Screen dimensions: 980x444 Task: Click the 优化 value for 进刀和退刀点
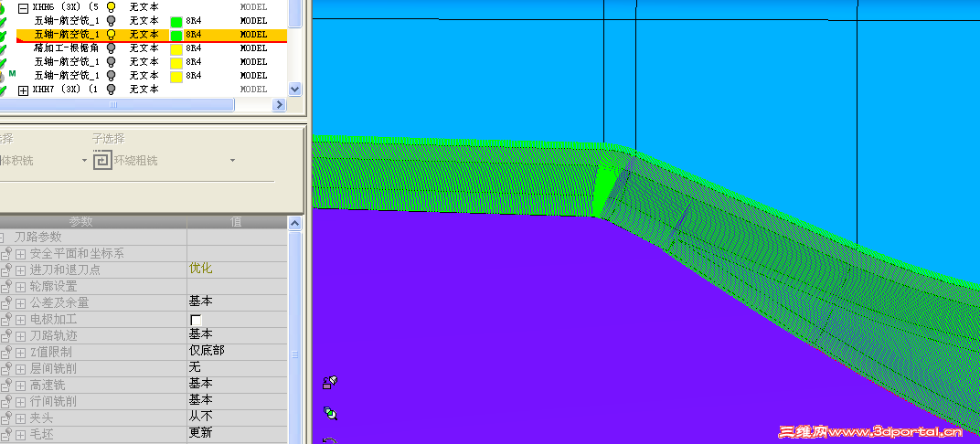tap(200, 269)
